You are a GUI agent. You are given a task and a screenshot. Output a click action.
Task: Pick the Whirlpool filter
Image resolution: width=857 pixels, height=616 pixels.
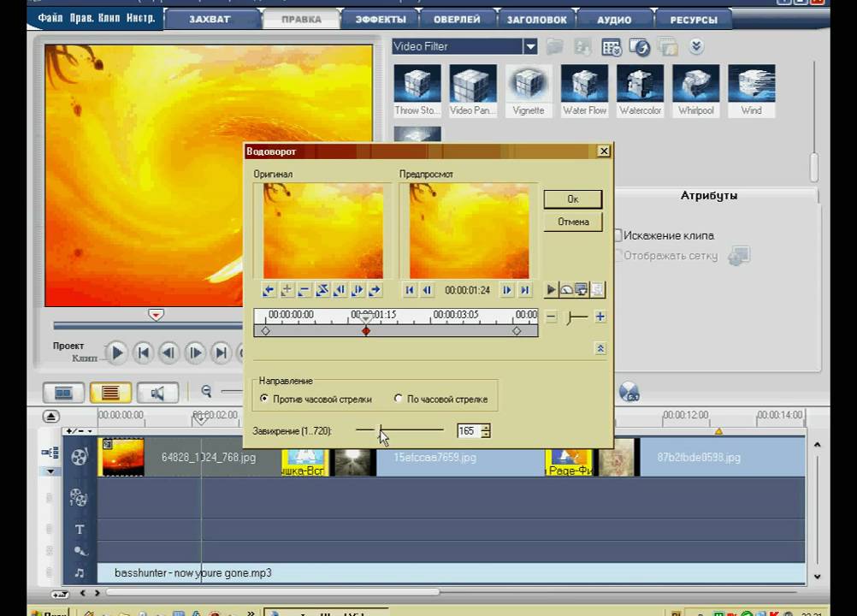pos(695,90)
